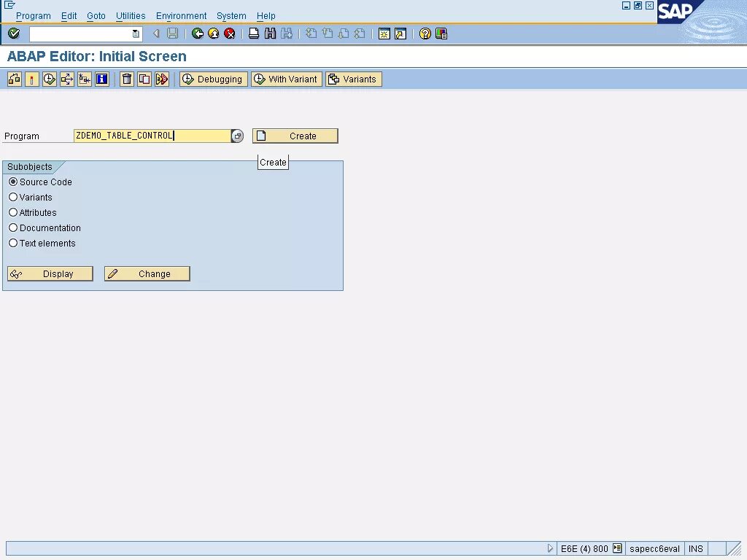Click the Last Page icon
Viewport: 747px width, 560px height.
tap(360, 34)
